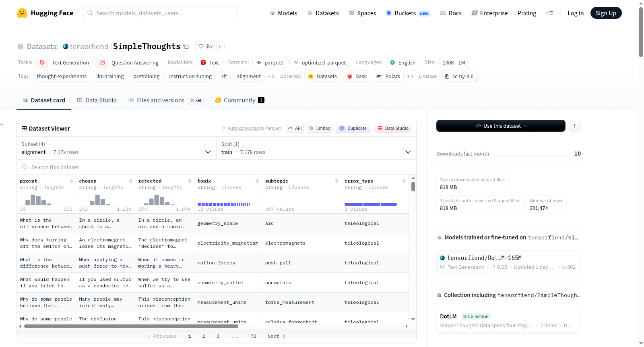Click the horizontal scrollbar of the table

pos(131,326)
